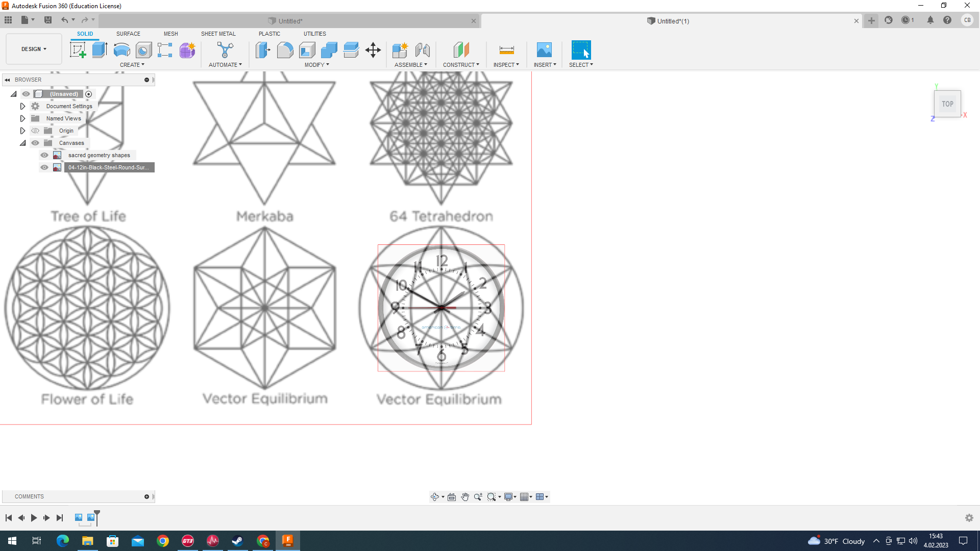Click the Vector Equilibrium clock canvas thumbnail
980x551 pixels.
pos(57,167)
